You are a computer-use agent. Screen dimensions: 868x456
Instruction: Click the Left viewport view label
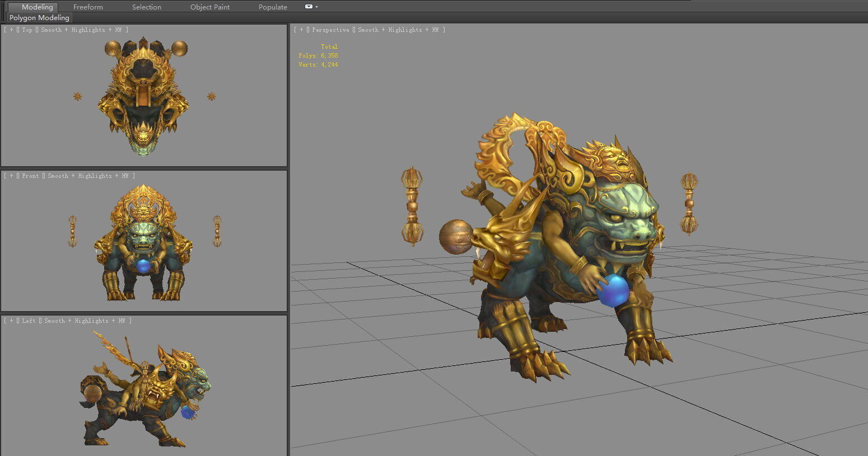click(x=29, y=321)
